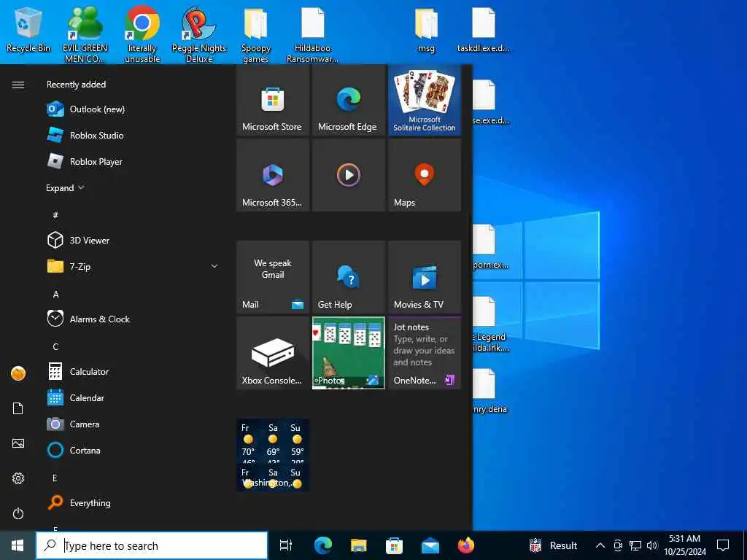Open Microsoft Solitaire Collection tile
This screenshot has width=747, height=560.
(x=425, y=101)
